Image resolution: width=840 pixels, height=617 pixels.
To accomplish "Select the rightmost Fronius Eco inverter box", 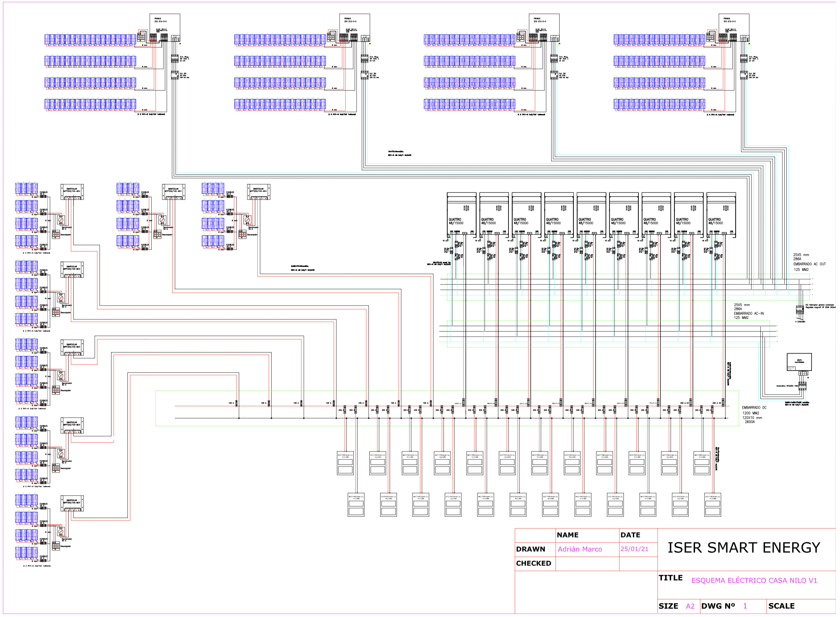I will coord(734,24).
